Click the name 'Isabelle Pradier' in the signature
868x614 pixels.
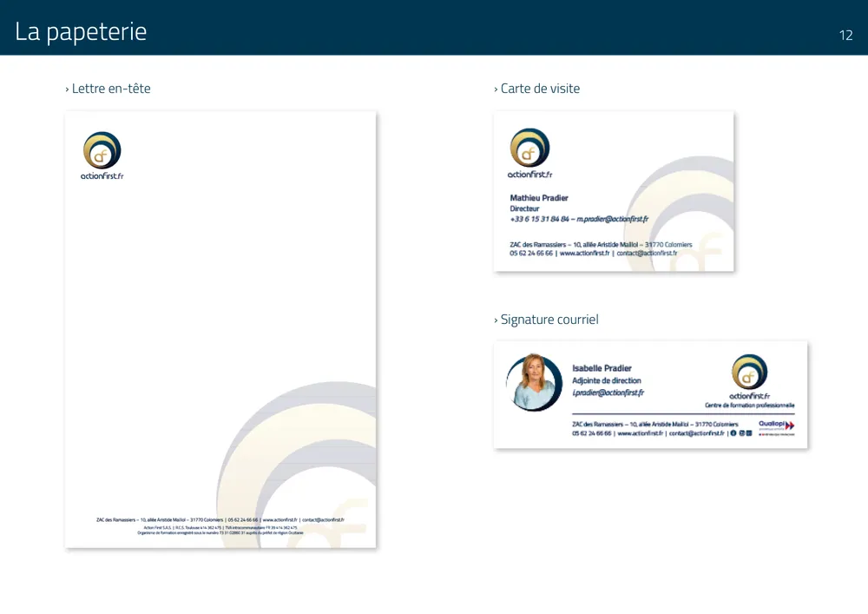[602, 368]
